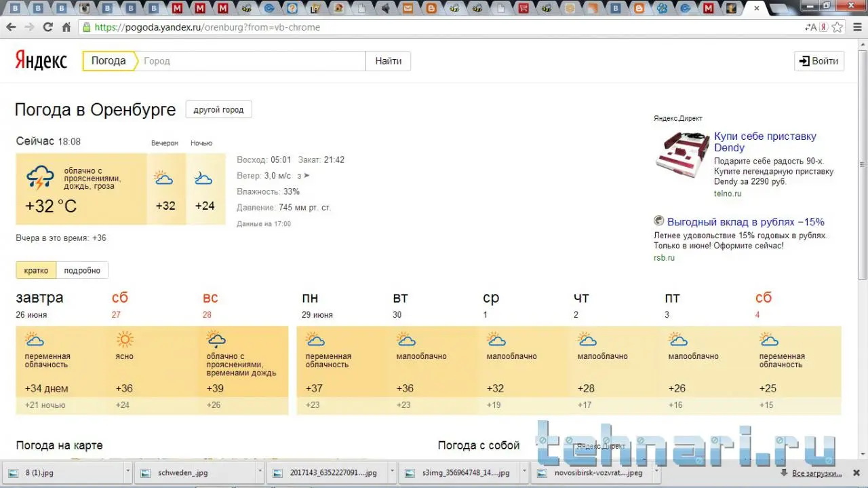The width and height of the screenshot is (868, 488).
Task: Open the rsb.ru link
Action: [x=664, y=258]
